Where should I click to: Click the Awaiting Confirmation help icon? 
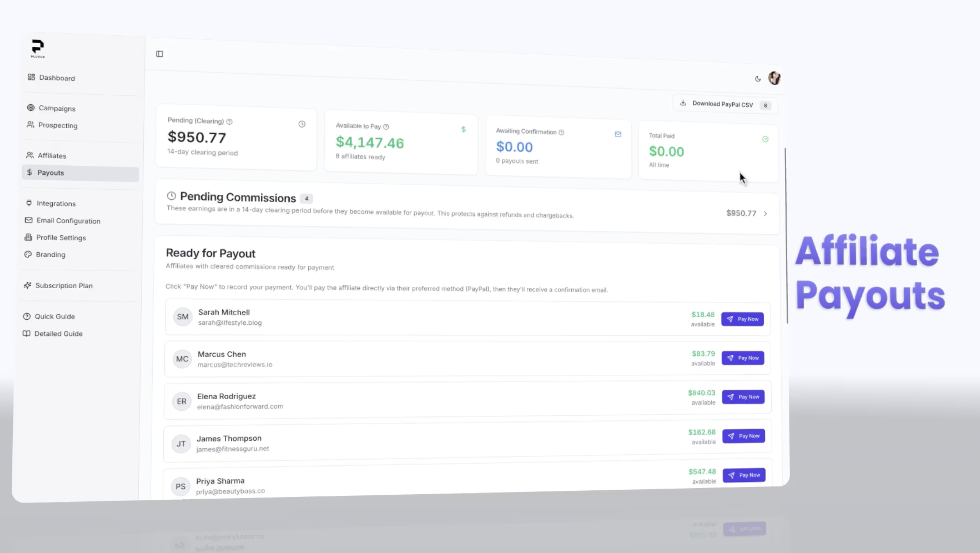coord(561,132)
